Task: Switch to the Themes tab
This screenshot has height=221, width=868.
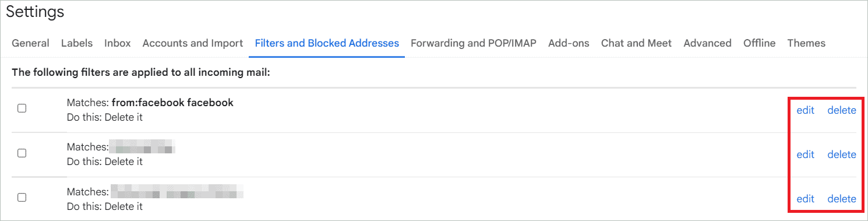Action: click(x=806, y=43)
